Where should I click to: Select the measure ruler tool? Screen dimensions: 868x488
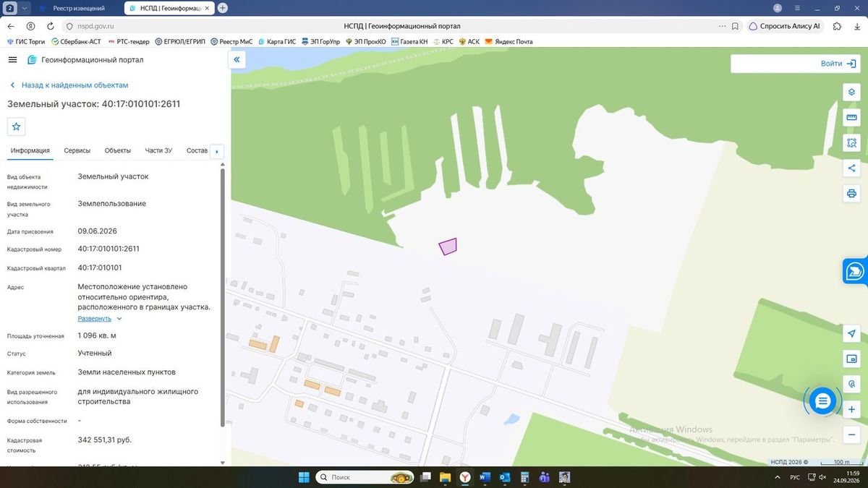[x=851, y=118]
